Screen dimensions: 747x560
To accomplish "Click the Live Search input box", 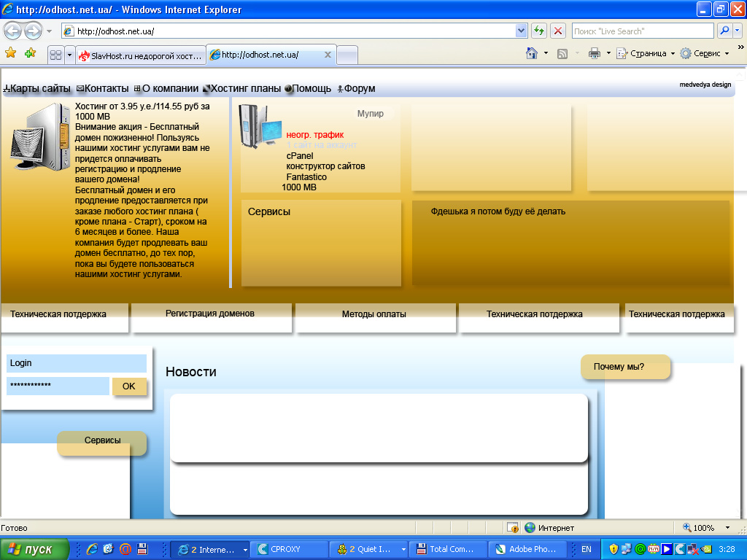I will pos(642,31).
